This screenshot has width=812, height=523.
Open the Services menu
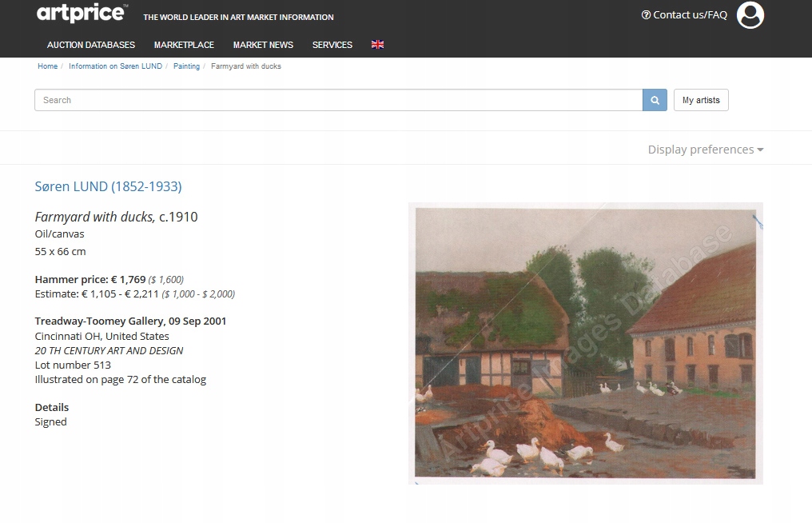click(332, 45)
